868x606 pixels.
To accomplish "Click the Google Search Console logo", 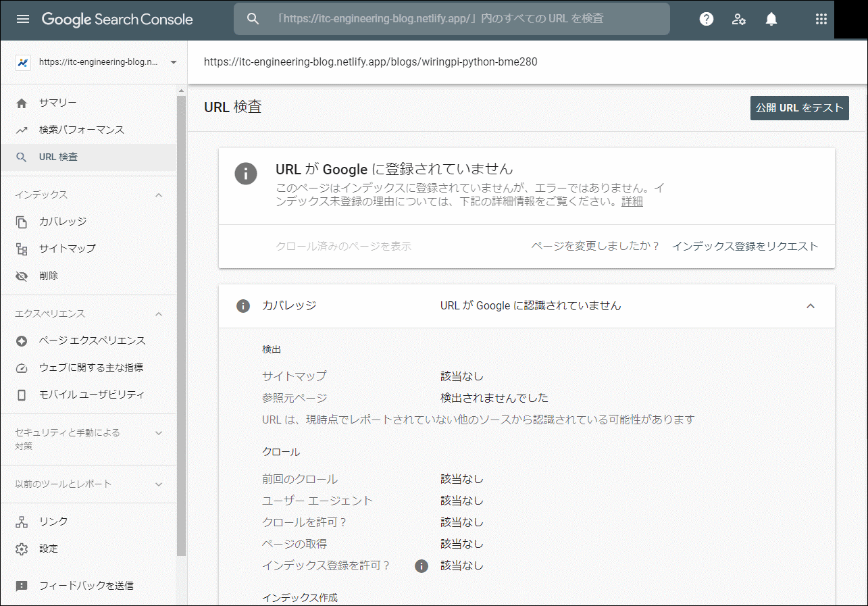I will (x=118, y=20).
